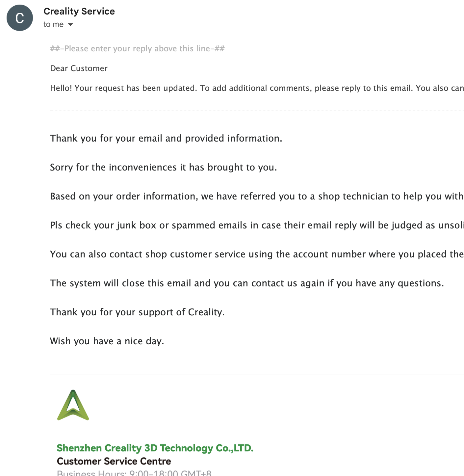Click the sender avatar with letter C
This screenshot has width=464, height=476.
[20, 18]
